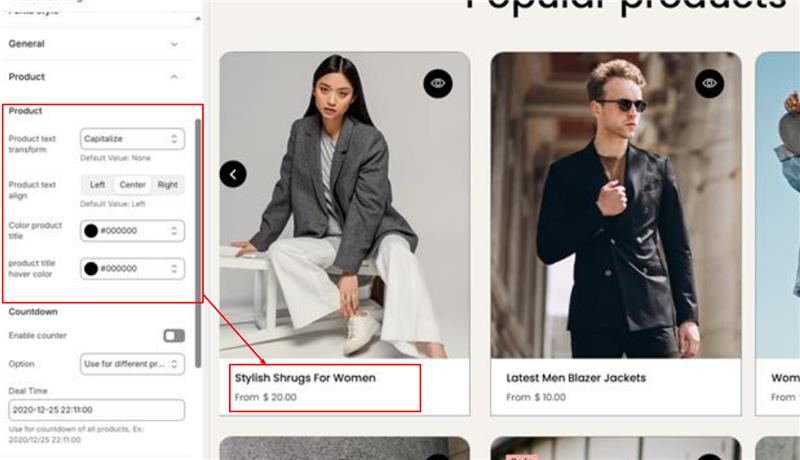800x460 pixels.
Task: Open Color product title black swatch
Action: (91, 231)
